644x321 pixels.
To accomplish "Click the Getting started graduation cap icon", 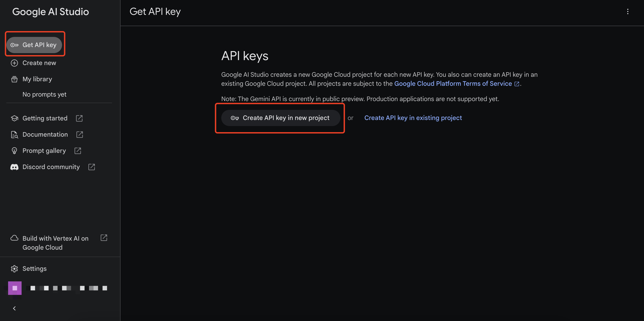I will pyautogui.click(x=14, y=118).
